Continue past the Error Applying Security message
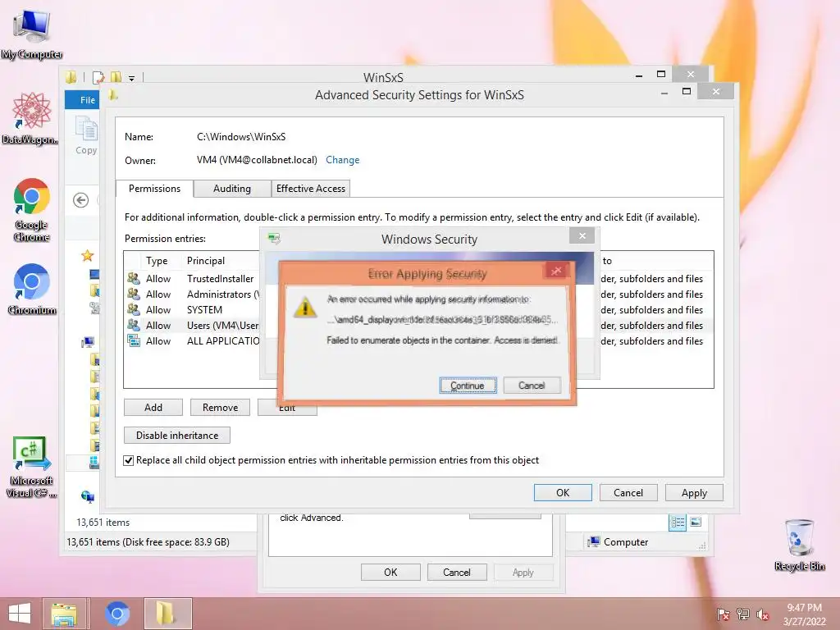The width and height of the screenshot is (840, 630). [x=468, y=386]
